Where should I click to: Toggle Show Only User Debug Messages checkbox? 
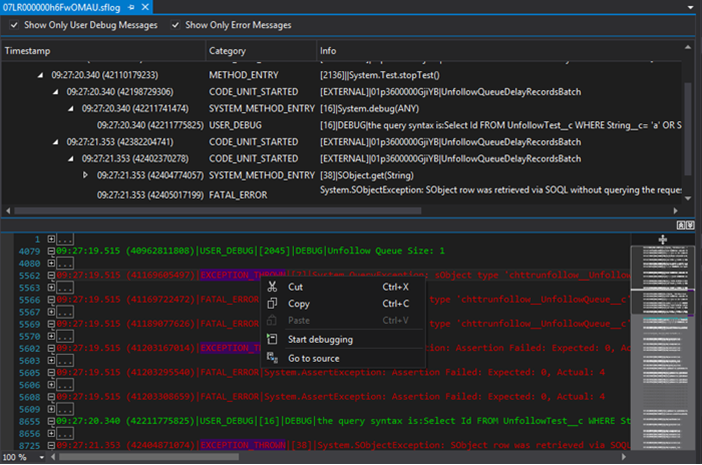click(14, 25)
